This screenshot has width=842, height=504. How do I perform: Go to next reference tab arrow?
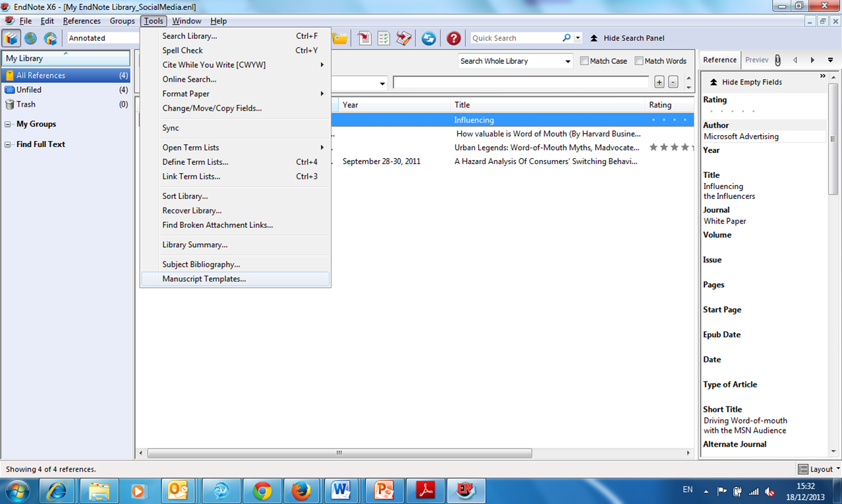(812, 60)
